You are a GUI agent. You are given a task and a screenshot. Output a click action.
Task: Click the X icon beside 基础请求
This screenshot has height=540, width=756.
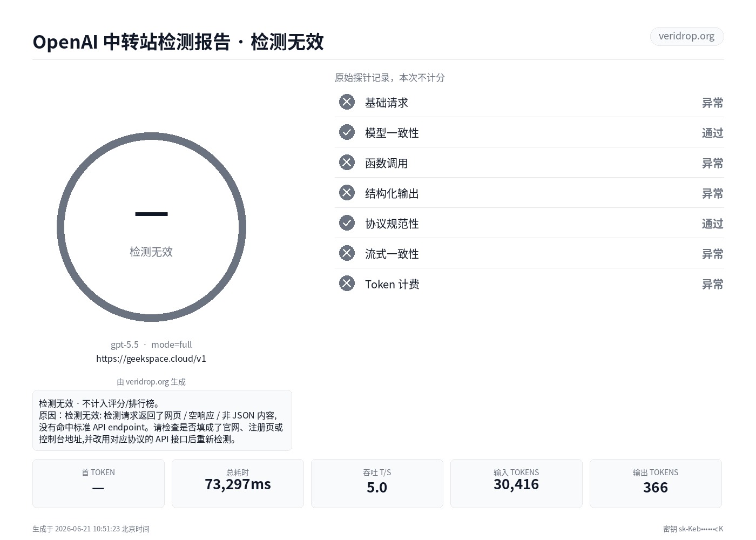(347, 102)
